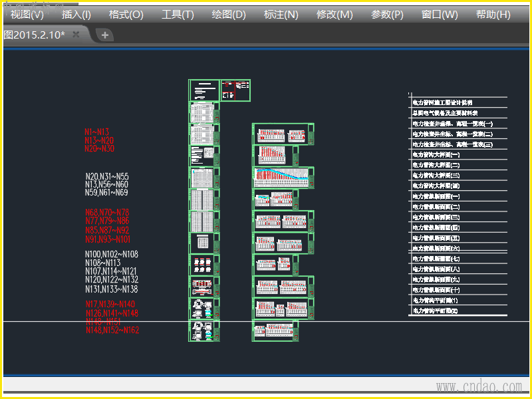Screen dimensions: 532x399
Task: Click table row 电力管纵断面图(七)
Action: 458,259
